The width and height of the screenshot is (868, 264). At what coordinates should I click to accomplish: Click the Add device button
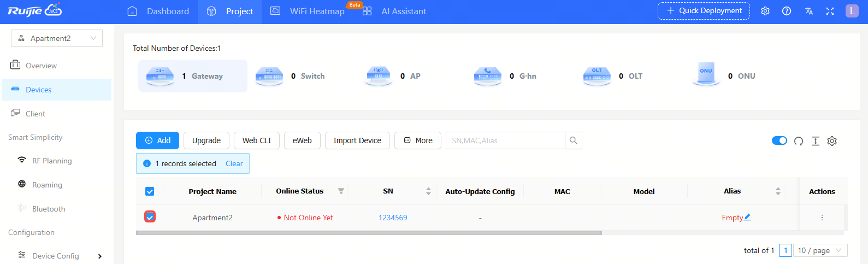click(158, 140)
